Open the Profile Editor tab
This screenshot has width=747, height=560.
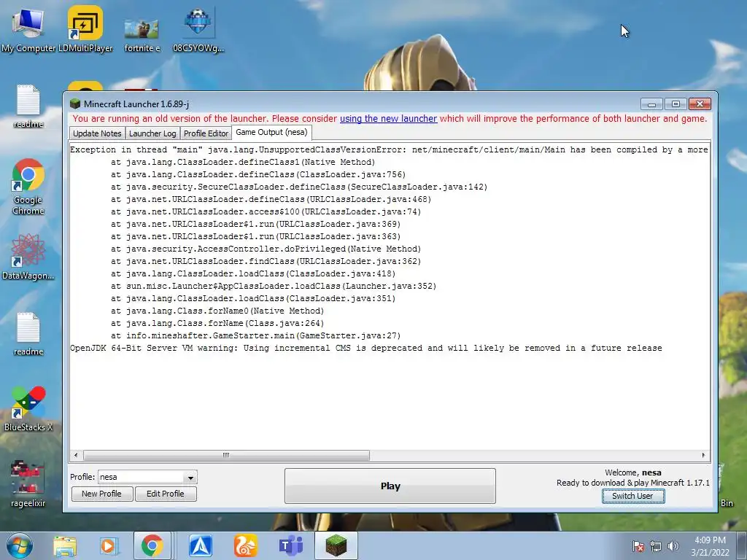(206, 134)
